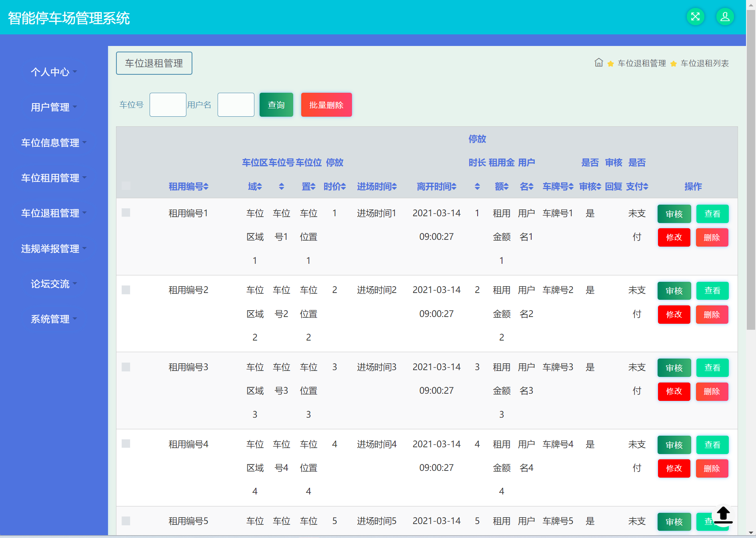
Task: Expand the 车位信息管理 sidebar menu
Action: [x=54, y=143]
